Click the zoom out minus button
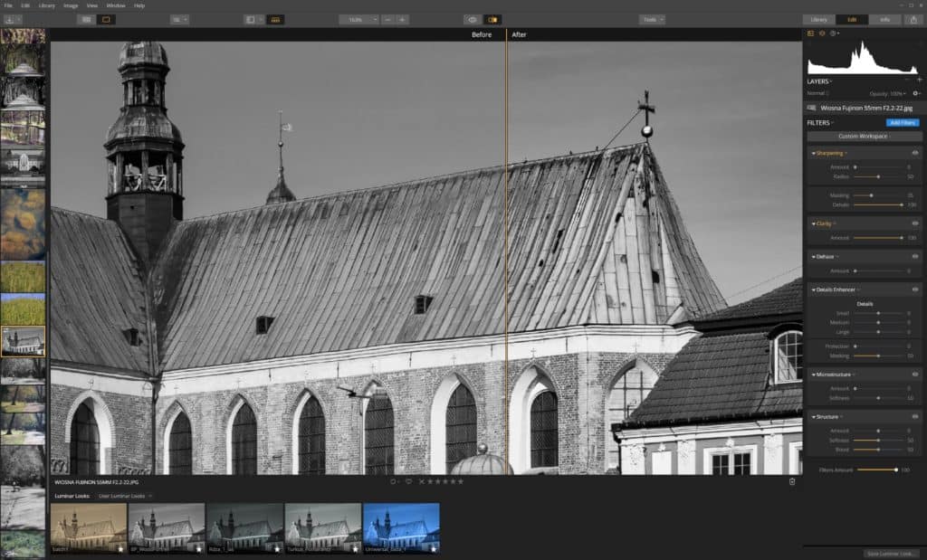 [x=387, y=19]
